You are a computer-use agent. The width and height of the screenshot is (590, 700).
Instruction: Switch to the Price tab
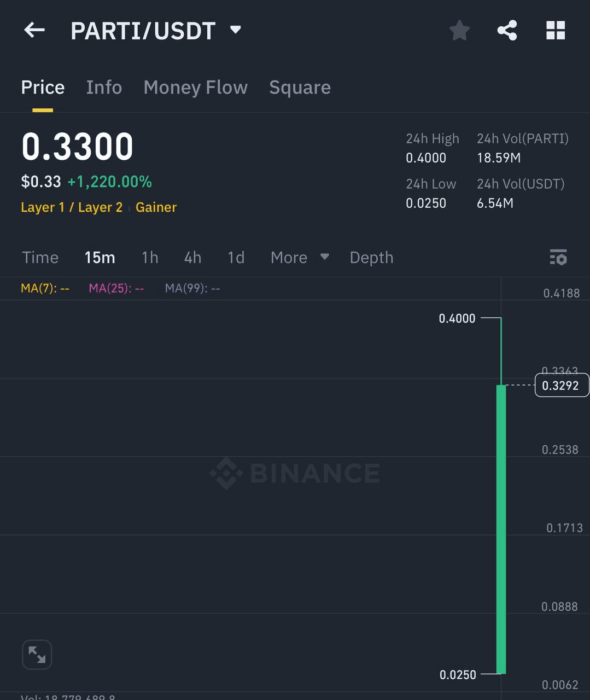(x=43, y=87)
